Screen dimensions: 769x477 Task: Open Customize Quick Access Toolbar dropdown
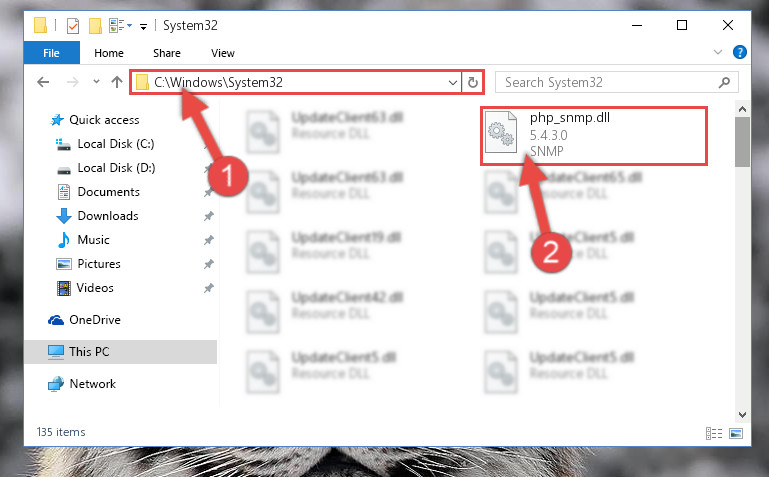pos(143,26)
